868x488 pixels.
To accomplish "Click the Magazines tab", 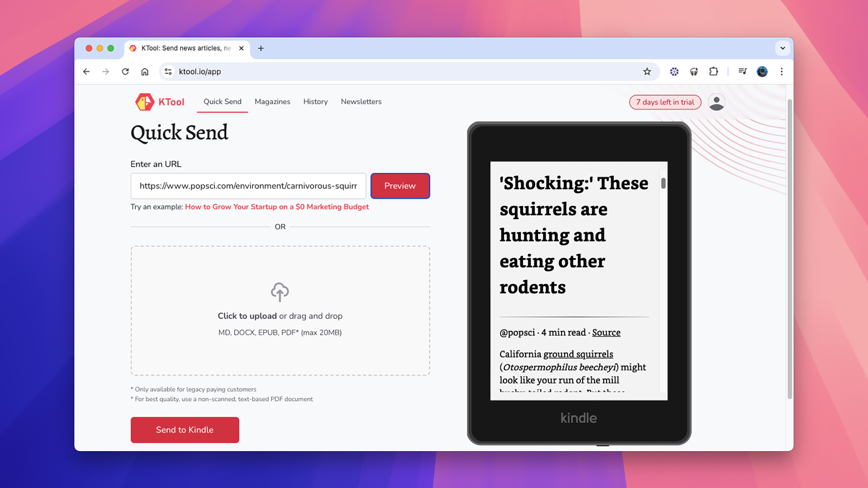I will [273, 102].
